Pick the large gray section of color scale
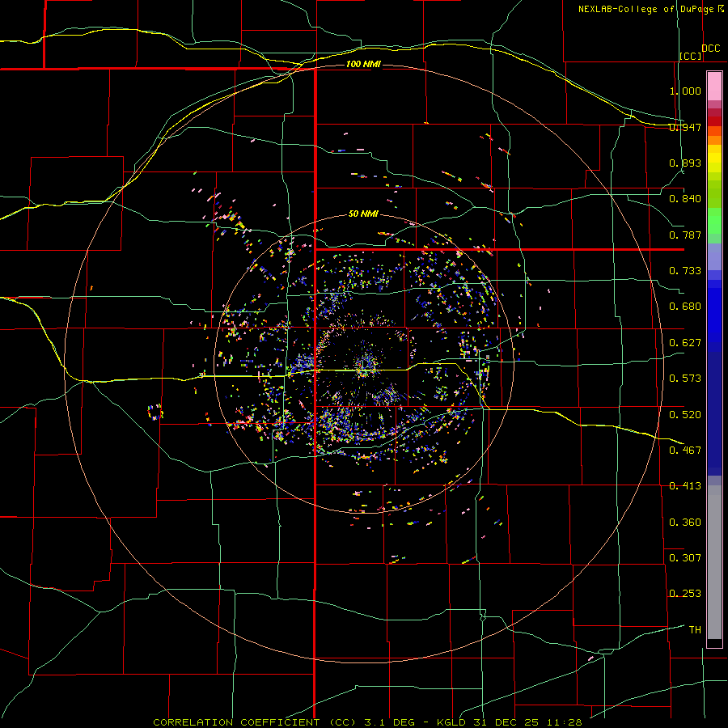The width and height of the screenshot is (728, 728). [714, 562]
